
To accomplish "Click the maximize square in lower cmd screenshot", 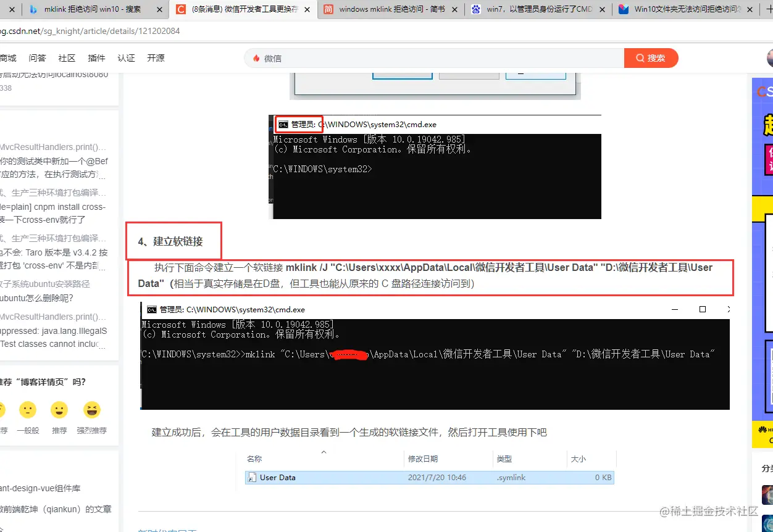I will pyautogui.click(x=703, y=309).
